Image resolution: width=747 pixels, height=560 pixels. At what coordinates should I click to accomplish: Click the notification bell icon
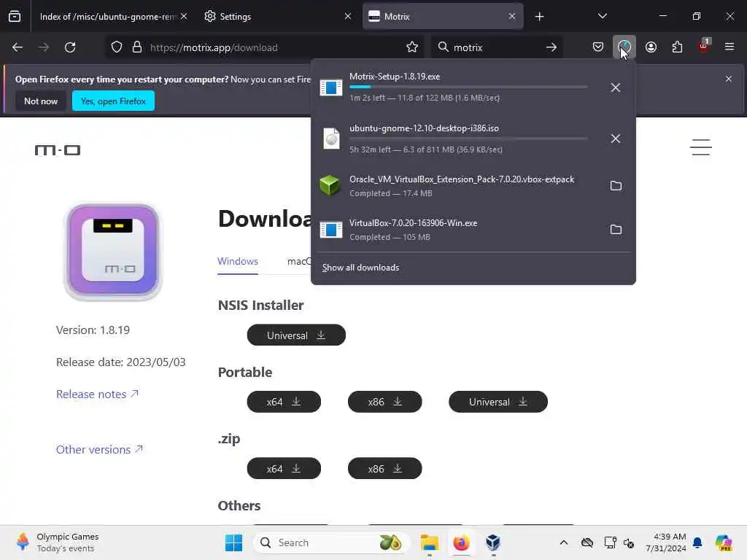[x=697, y=542]
